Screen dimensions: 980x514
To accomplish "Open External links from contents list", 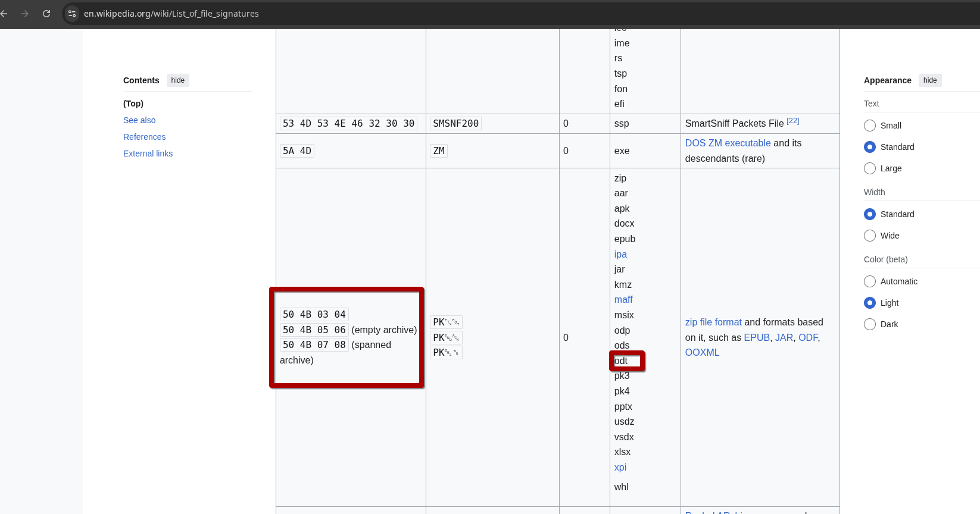I will tap(148, 153).
